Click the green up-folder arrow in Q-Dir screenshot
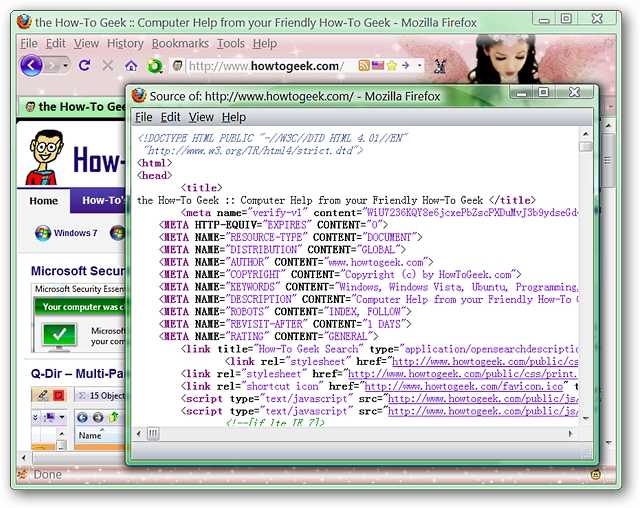 coord(114,417)
